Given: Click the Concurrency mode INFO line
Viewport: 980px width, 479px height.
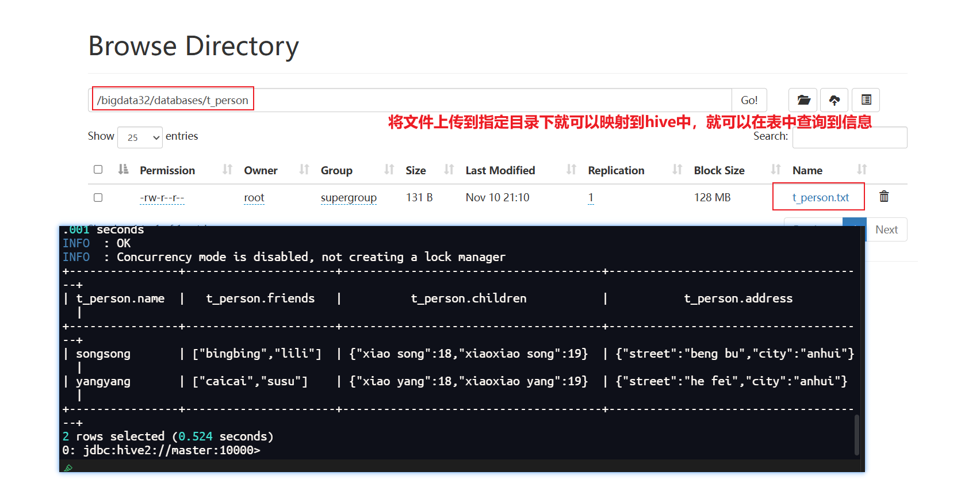Looking at the screenshot, I should [x=284, y=257].
